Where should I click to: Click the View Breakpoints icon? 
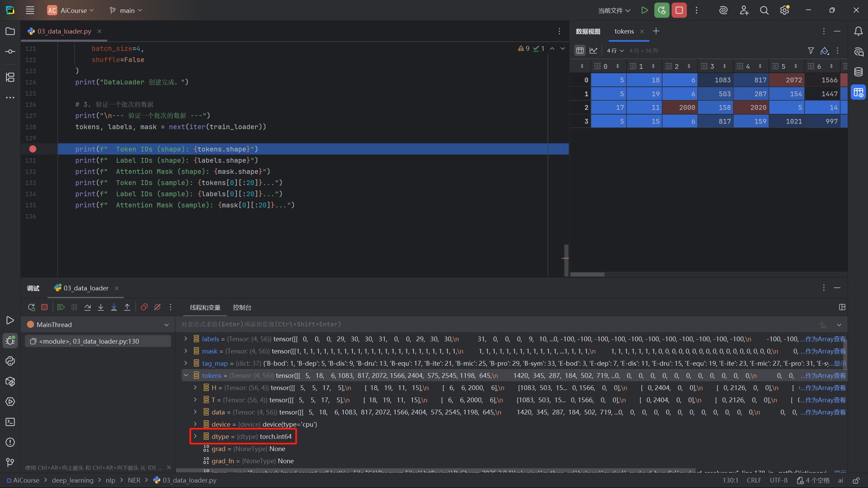click(x=144, y=307)
